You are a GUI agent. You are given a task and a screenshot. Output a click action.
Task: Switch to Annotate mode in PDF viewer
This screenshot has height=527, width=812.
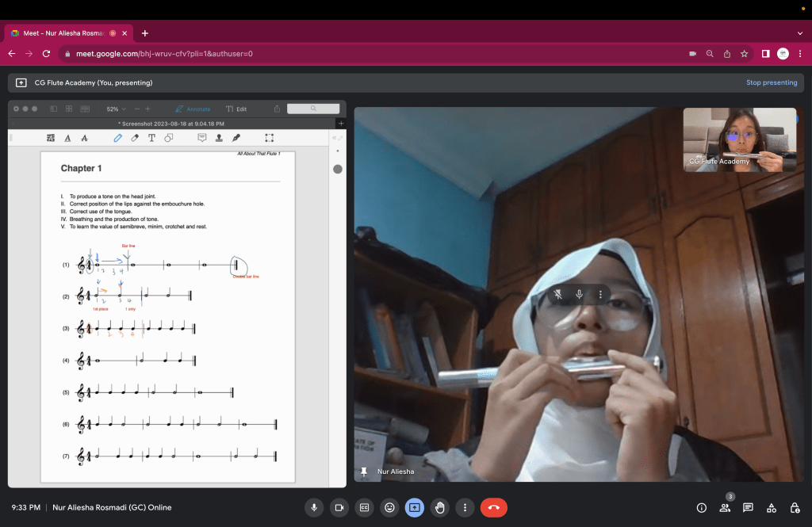pyautogui.click(x=193, y=109)
